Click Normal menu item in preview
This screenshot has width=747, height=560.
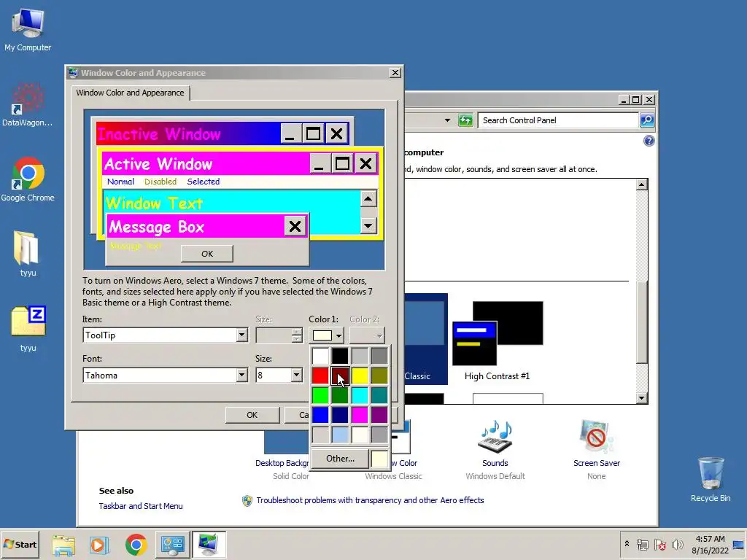coord(120,182)
